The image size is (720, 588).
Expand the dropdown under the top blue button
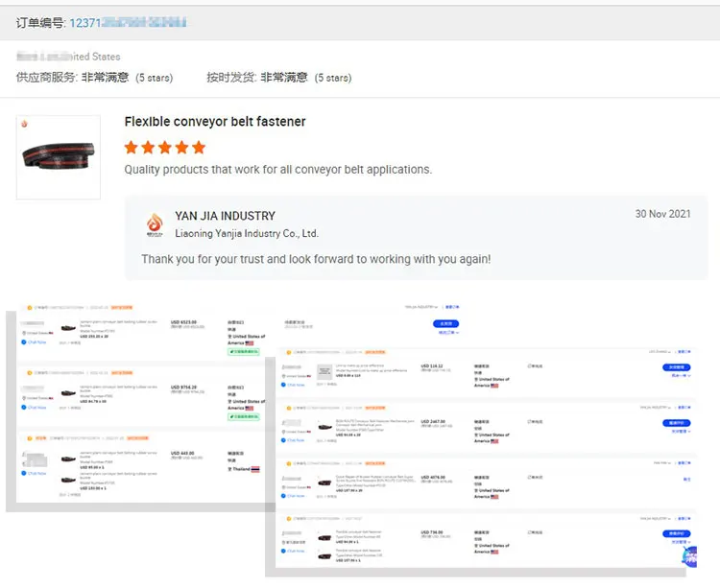coord(447,333)
